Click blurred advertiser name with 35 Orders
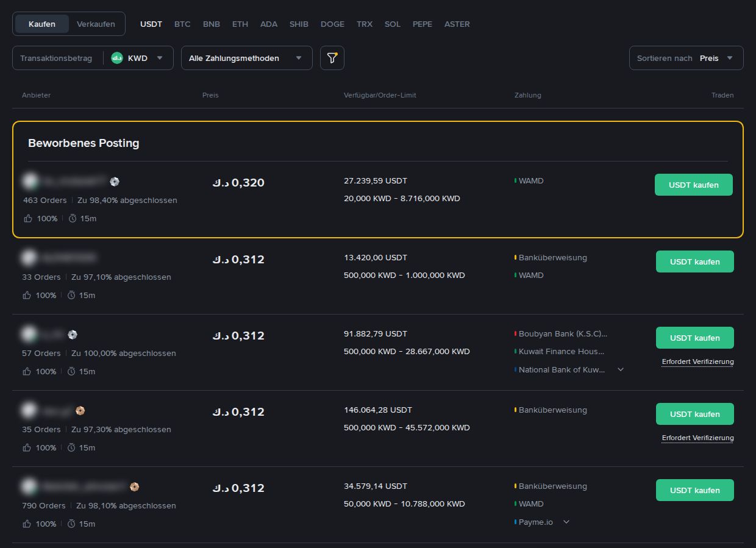 click(x=57, y=410)
